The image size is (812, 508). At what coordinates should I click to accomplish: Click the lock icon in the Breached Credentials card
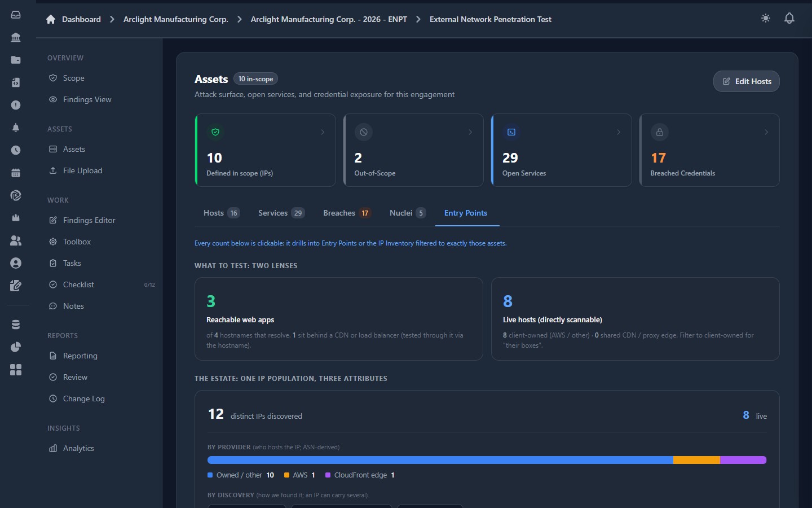pos(660,132)
